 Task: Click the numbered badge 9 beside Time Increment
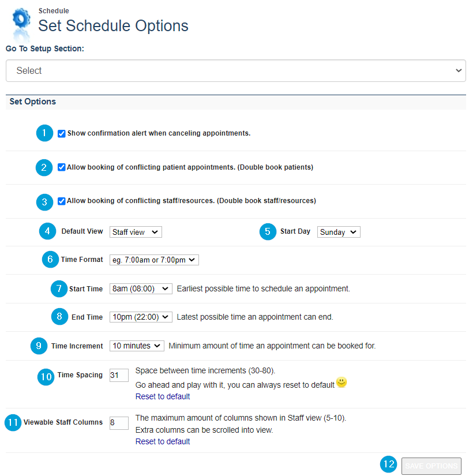39,346
